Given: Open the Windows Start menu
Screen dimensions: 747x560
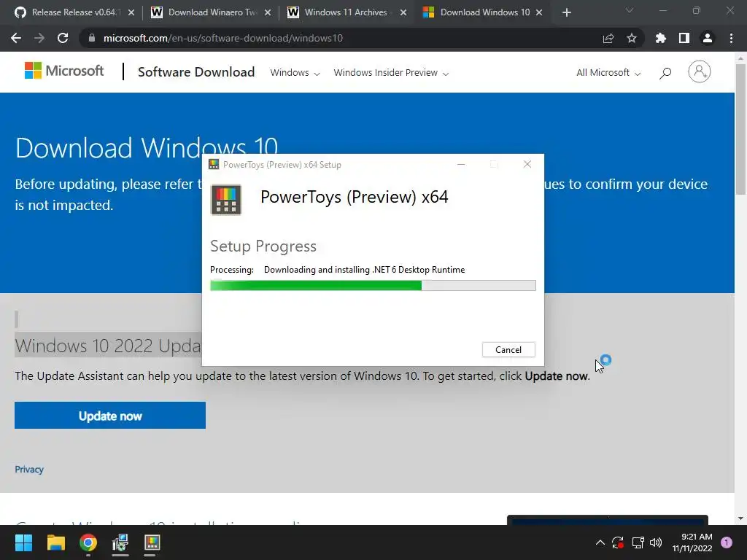Looking at the screenshot, I should click(23, 542).
